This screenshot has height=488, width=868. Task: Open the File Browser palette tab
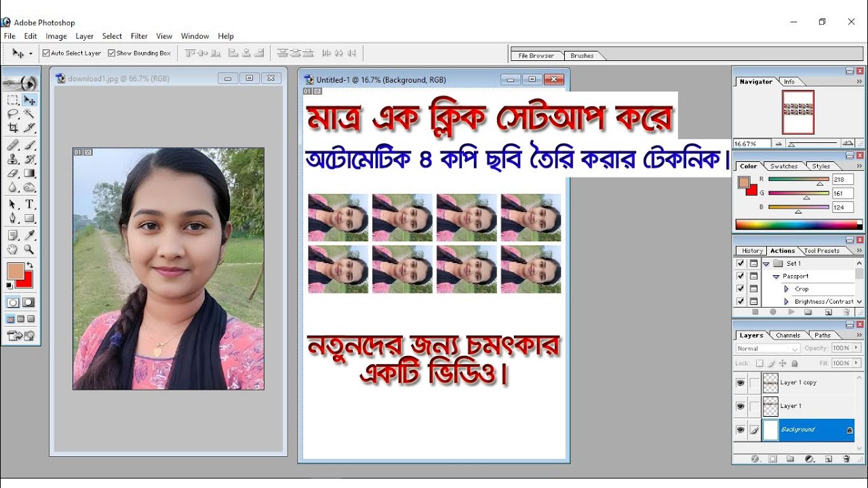(536, 56)
